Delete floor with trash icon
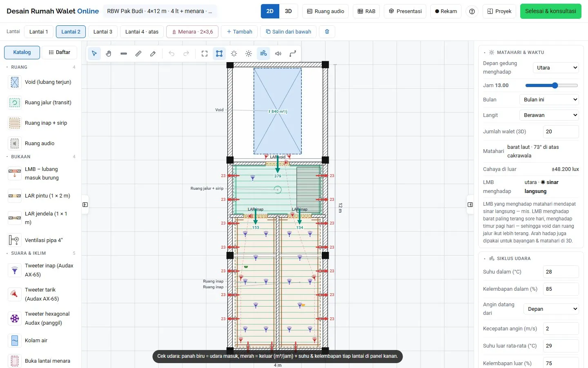 tap(327, 31)
